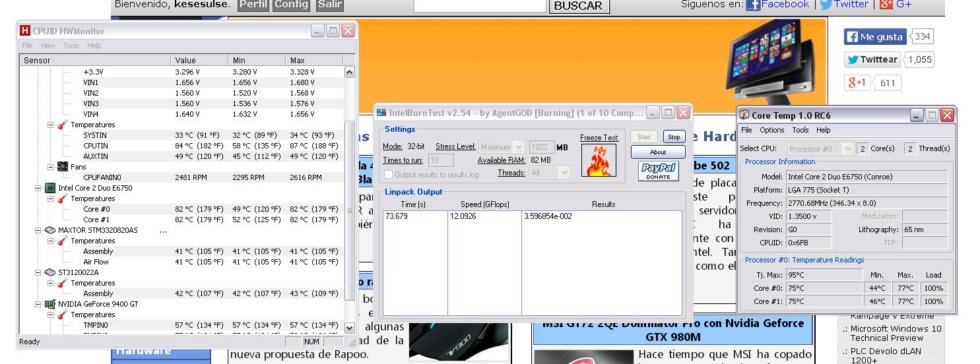Open the Stress Level dropdown
Image resolution: width=980 pixels, height=364 pixels.
click(x=502, y=147)
